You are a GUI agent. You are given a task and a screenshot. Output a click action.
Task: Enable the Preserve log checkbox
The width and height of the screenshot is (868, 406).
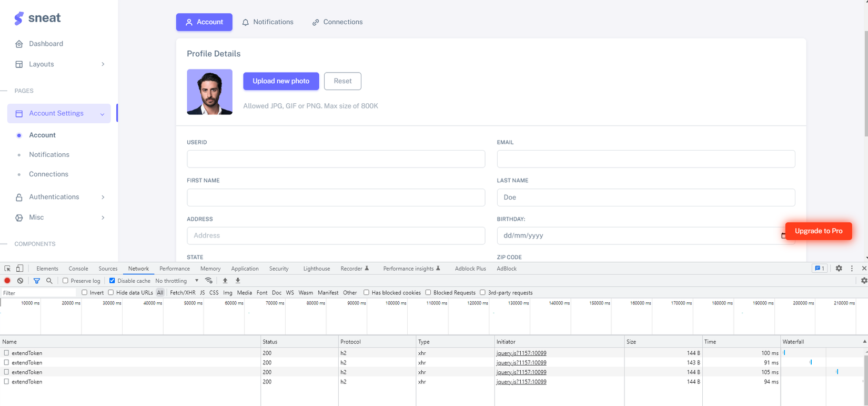tap(66, 281)
